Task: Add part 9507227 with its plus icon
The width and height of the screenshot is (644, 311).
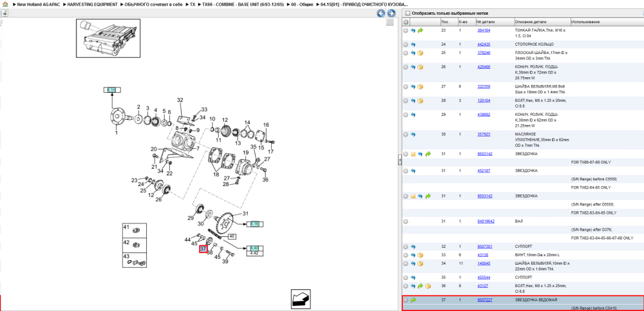Action: pyautogui.click(x=405, y=300)
